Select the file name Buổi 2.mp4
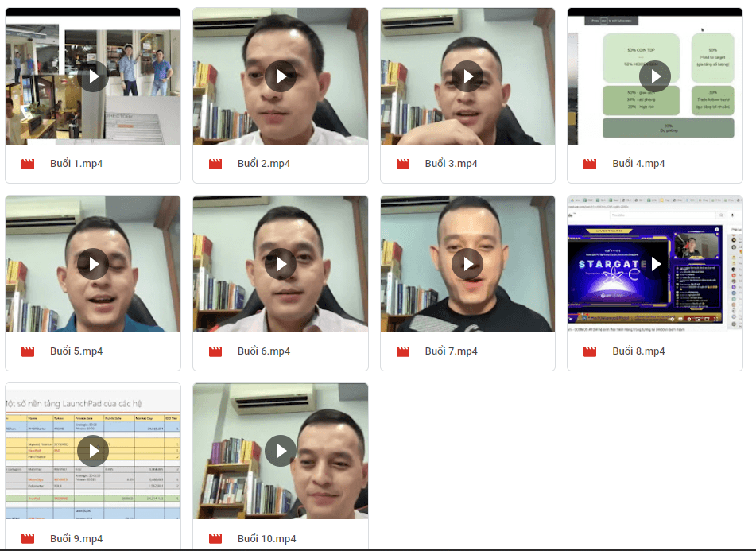The image size is (756, 551). coord(264,164)
